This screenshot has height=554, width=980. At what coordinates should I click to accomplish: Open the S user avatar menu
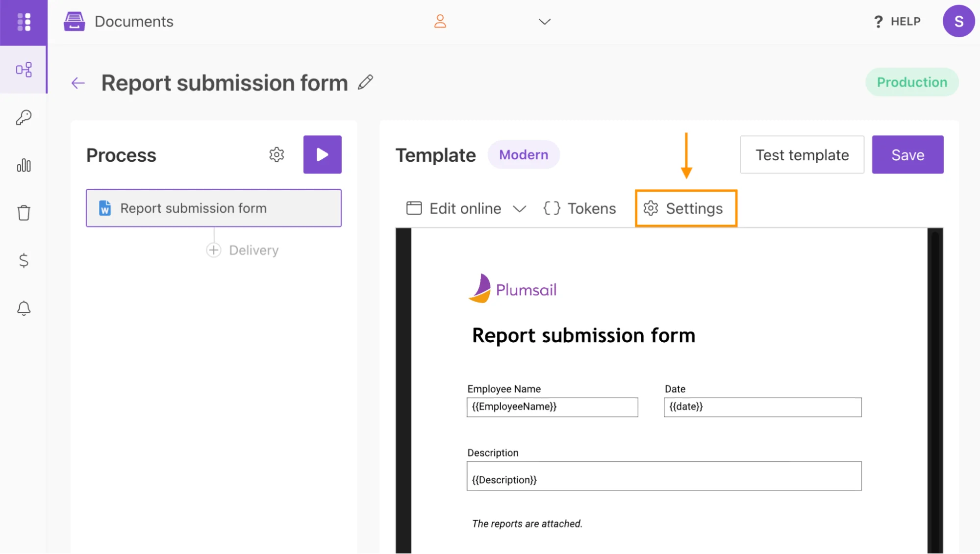(958, 22)
